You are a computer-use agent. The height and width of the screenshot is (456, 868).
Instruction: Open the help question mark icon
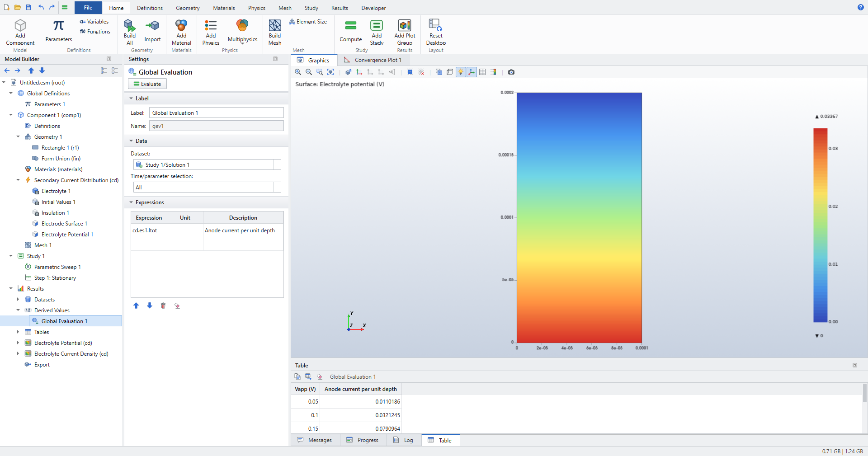(860, 7)
